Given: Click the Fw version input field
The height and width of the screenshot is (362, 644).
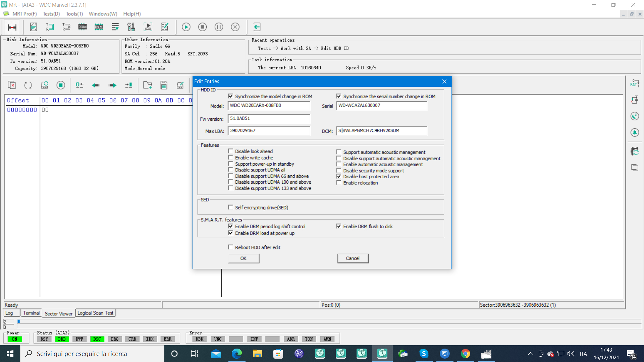Looking at the screenshot, I should coord(269,119).
